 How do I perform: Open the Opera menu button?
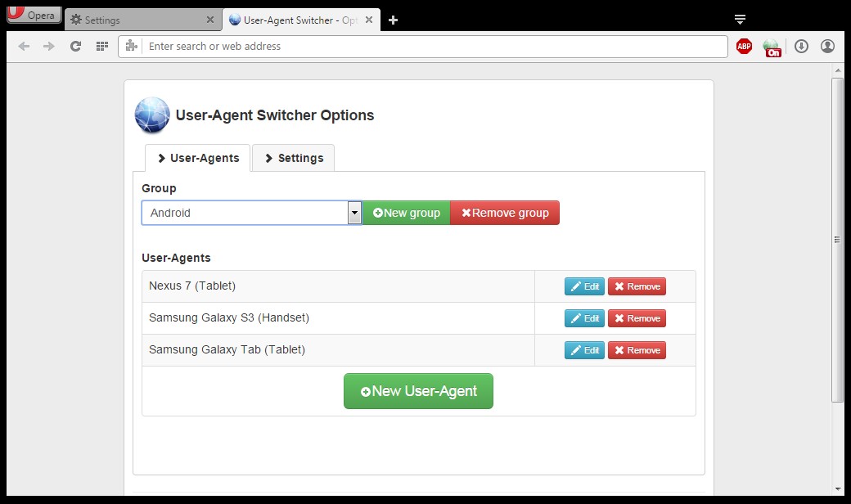32,16
